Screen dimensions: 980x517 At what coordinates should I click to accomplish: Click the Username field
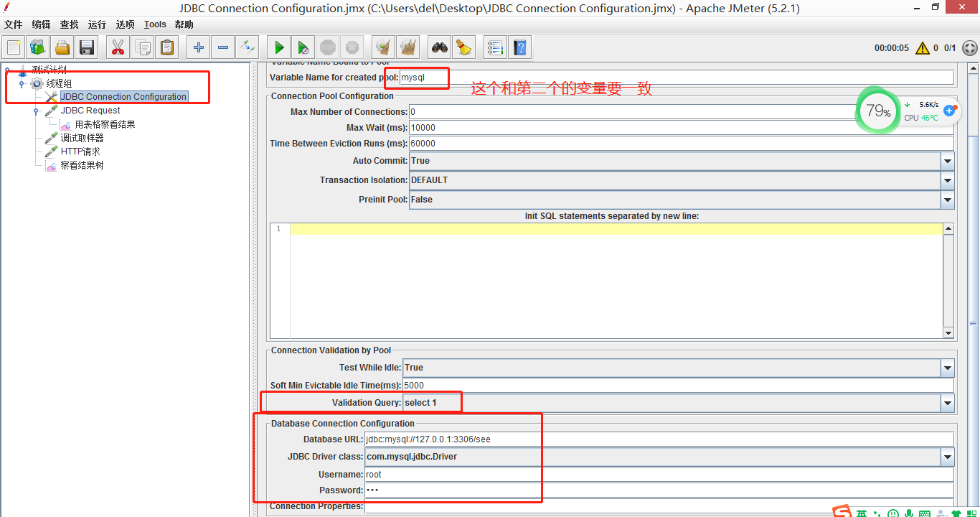tap(659, 475)
